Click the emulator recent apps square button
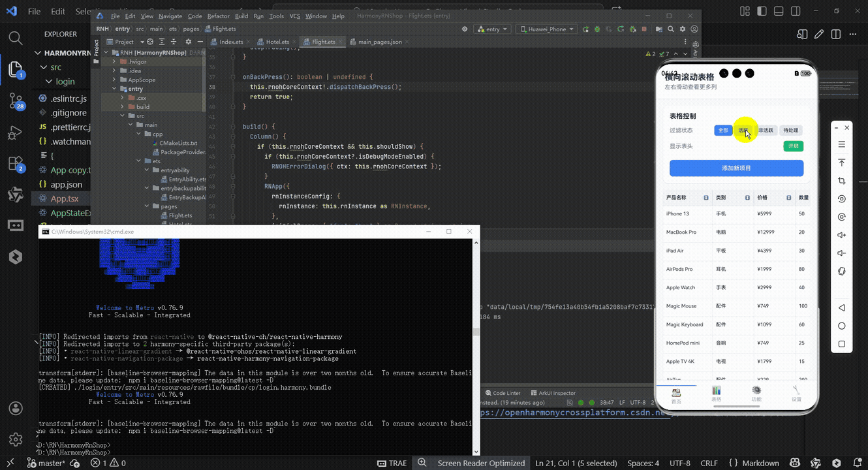Image resolution: width=868 pixels, height=470 pixels. coord(842,344)
